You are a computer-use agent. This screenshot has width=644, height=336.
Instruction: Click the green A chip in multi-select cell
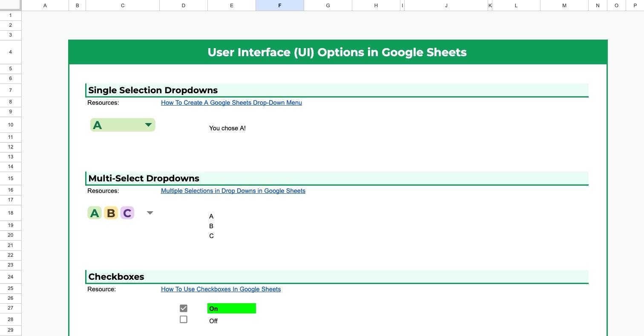tap(95, 213)
